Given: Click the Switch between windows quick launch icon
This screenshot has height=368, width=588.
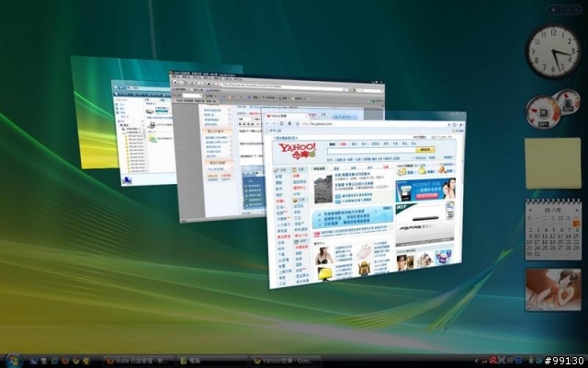Looking at the screenshot, I should click(x=44, y=361).
